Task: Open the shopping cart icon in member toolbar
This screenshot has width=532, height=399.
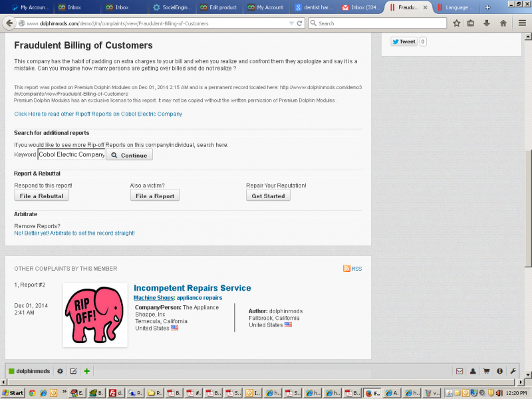Action: click(x=486, y=371)
